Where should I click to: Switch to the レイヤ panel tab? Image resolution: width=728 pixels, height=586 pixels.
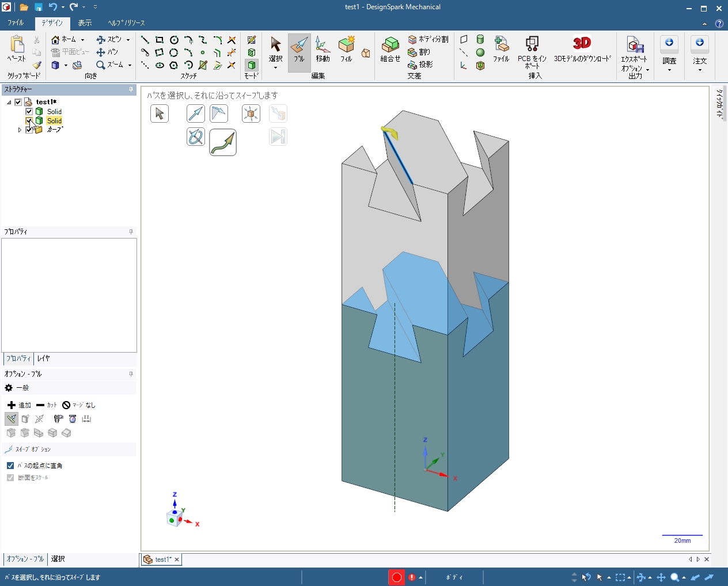click(44, 358)
